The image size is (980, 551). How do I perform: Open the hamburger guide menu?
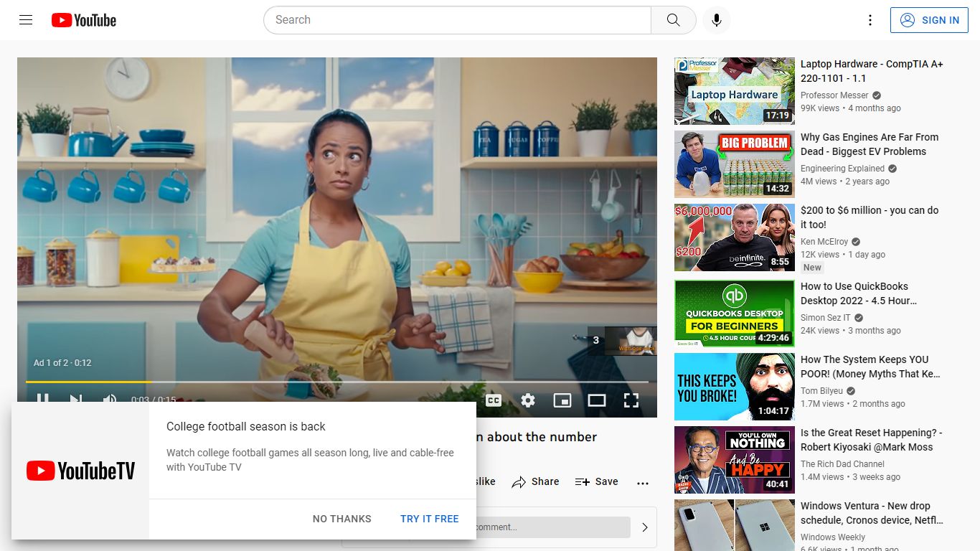(x=26, y=20)
